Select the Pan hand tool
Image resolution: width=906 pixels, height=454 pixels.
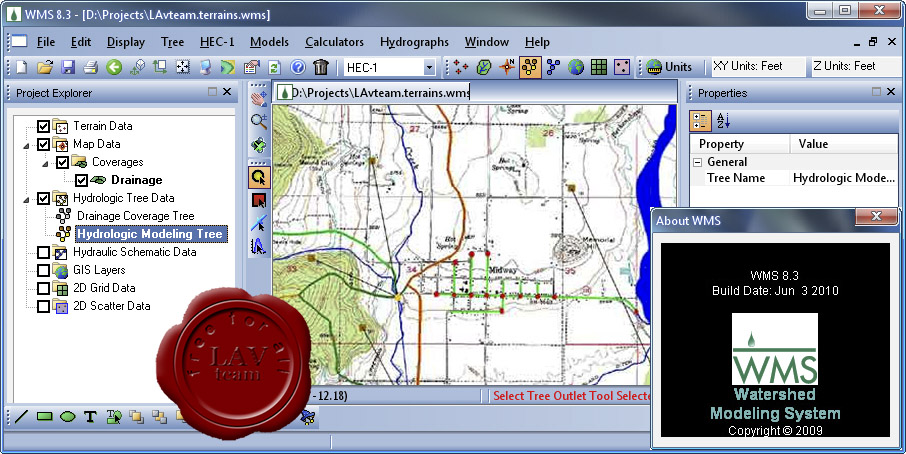click(259, 99)
